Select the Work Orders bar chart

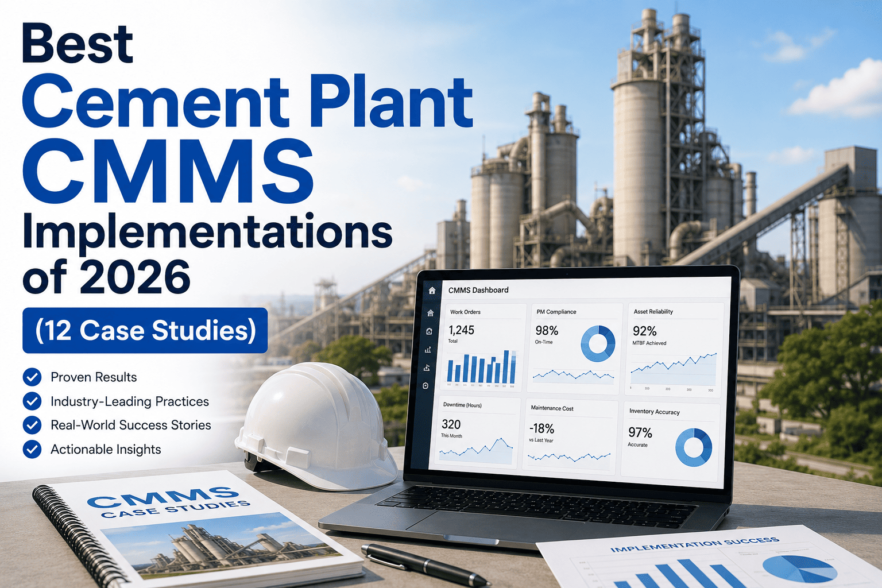(x=481, y=367)
